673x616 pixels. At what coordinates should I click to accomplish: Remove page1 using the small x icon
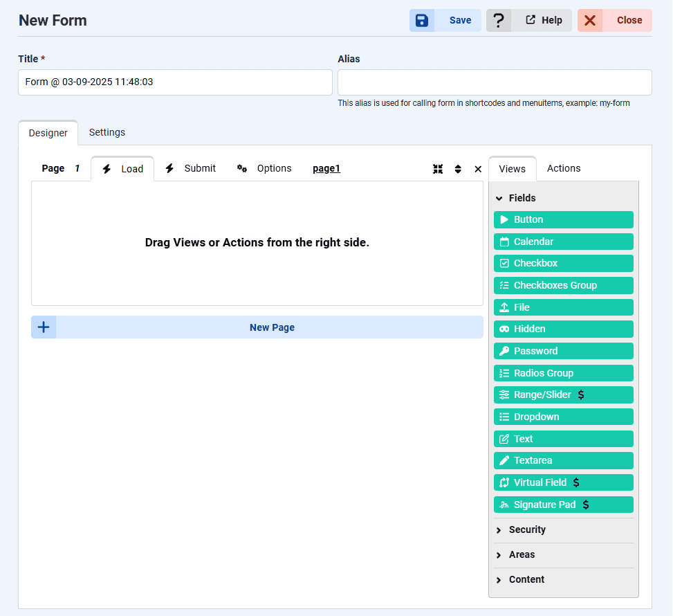[478, 169]
